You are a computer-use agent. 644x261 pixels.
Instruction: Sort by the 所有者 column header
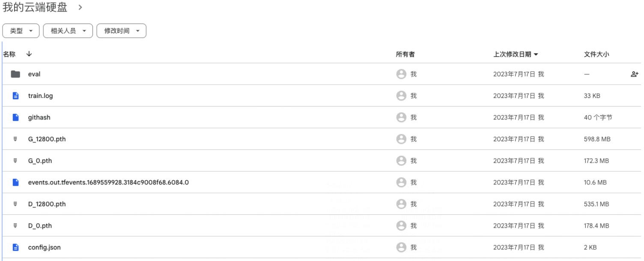(x=405, y=54)
